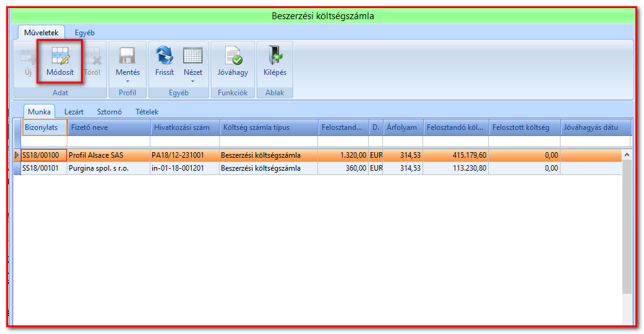Screen dimensions: 644x334
Task: Refresh data with the Frissít icon
Action: click(x=165, y=56)
